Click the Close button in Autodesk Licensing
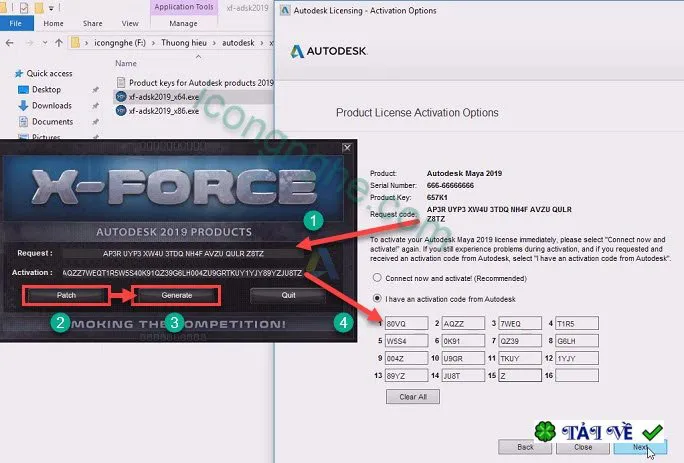The image size is (684, 463). pos(583,447)
